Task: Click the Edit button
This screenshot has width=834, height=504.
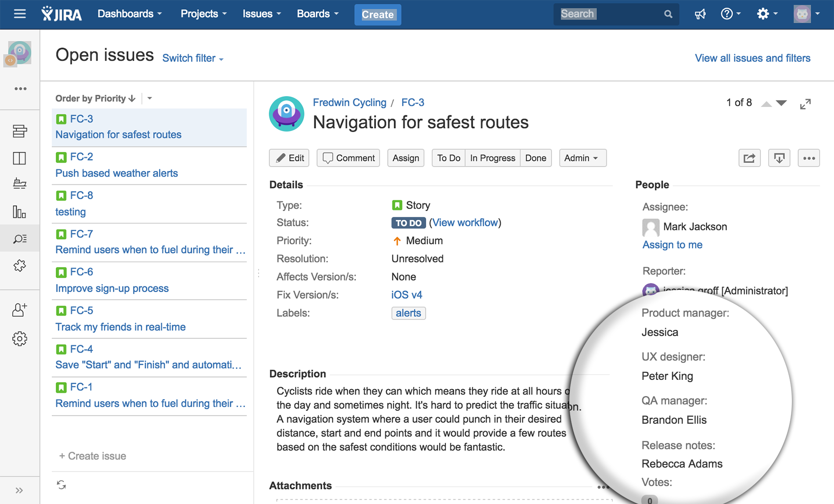Action: tap(289, 158)
